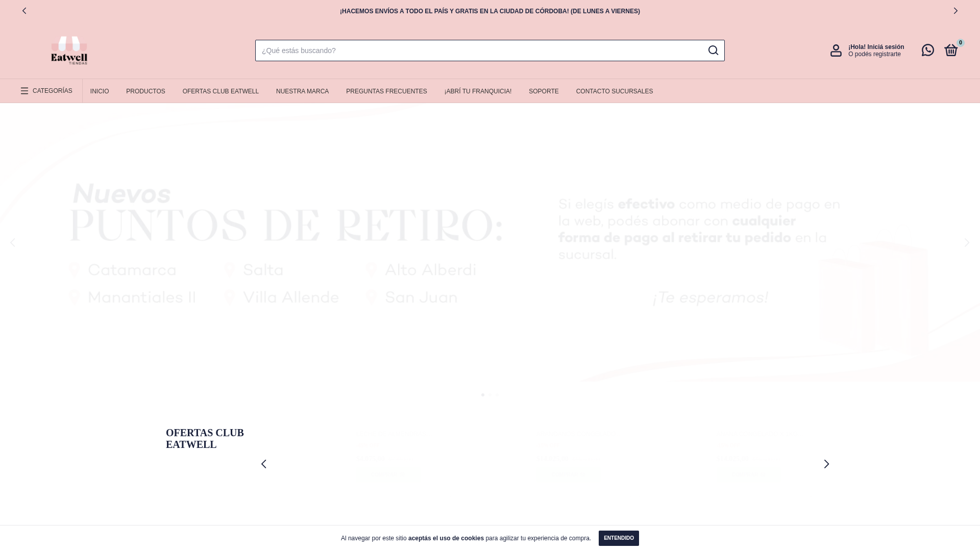Open the WhatsApp contact icon
Viewport: 980px width, 551px height.
pyautogui.click(x=928, y=50)
